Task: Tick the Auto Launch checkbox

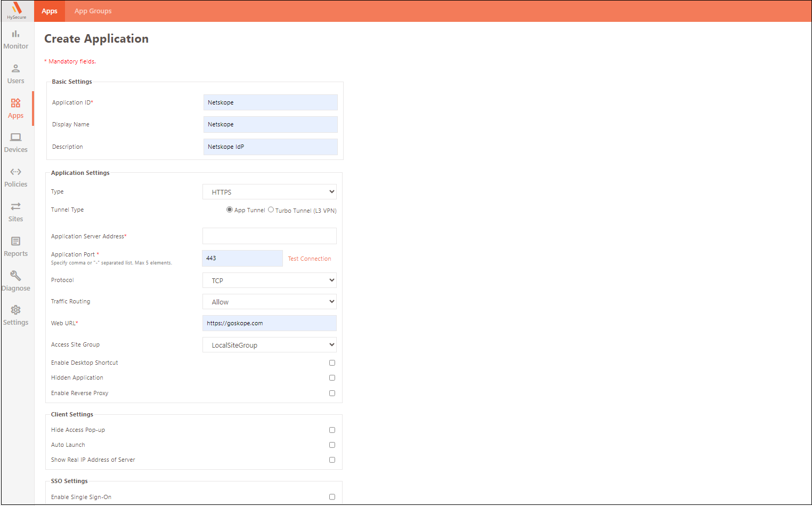Action: tap(332, 445)
